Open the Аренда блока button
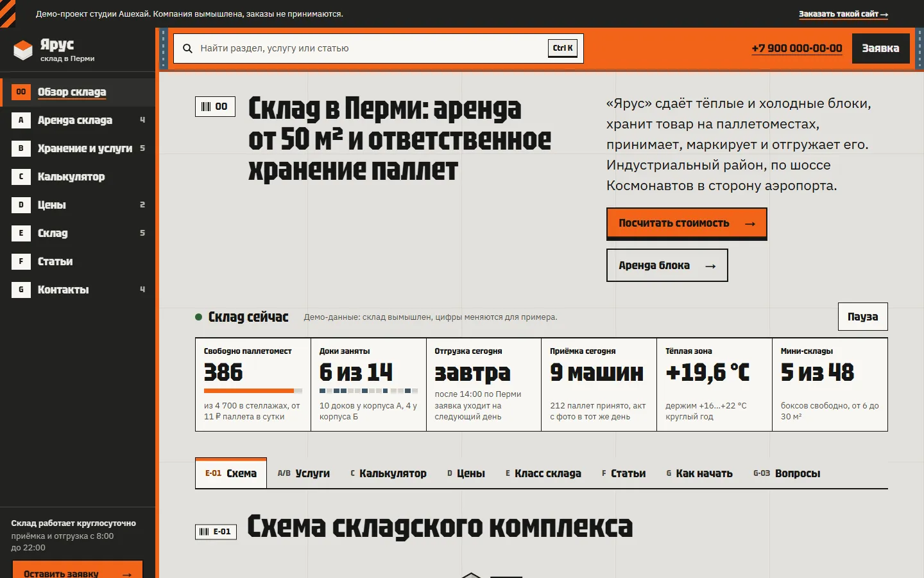Viewport: 924px width, 578px height. click(667, 265)
